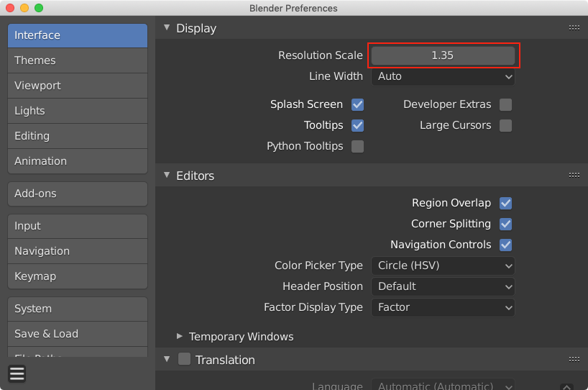
Task: Maximize the window with green button
Action: [x=39, y=8]
